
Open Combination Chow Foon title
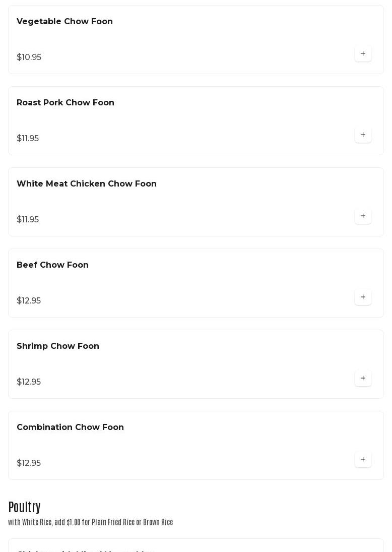[70, 427]
